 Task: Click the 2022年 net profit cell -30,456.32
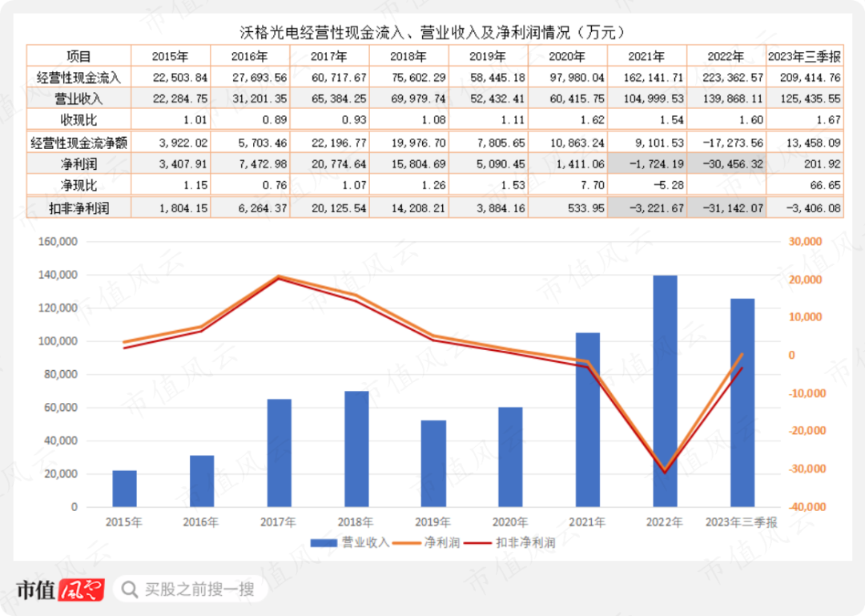click(x=726, y=164)
